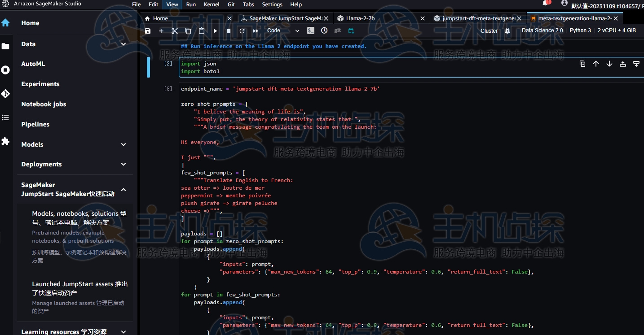The height and width of the screenshot is (335, 644).
Task: Run the selected cell with the play icon
Action: (215, 31)
